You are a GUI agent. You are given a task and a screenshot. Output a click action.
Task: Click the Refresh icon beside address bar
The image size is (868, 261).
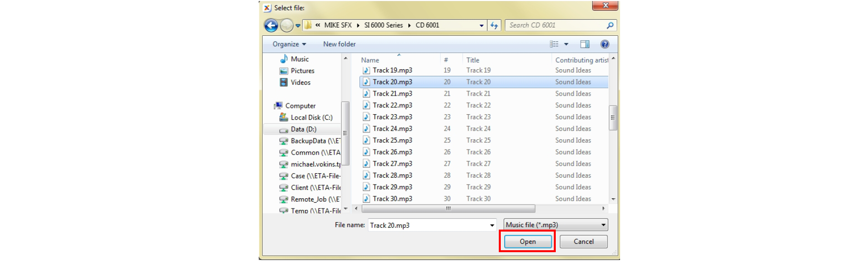point(494,26)
